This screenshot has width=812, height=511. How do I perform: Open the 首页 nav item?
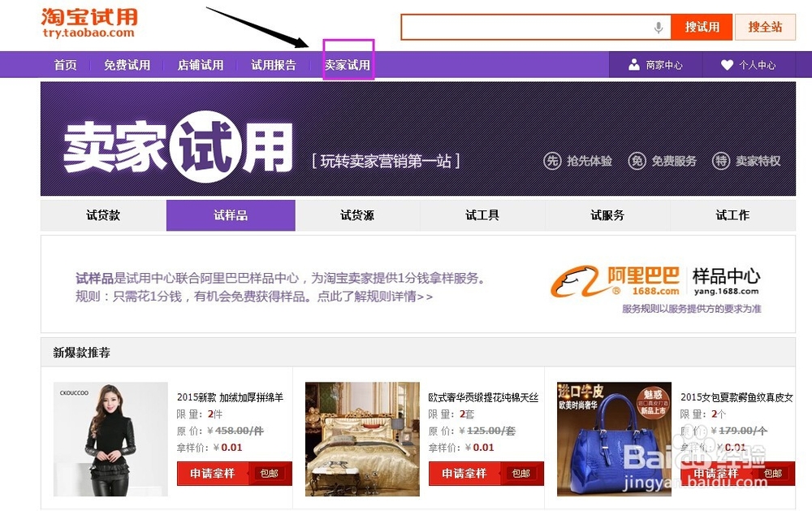[65, 65]
